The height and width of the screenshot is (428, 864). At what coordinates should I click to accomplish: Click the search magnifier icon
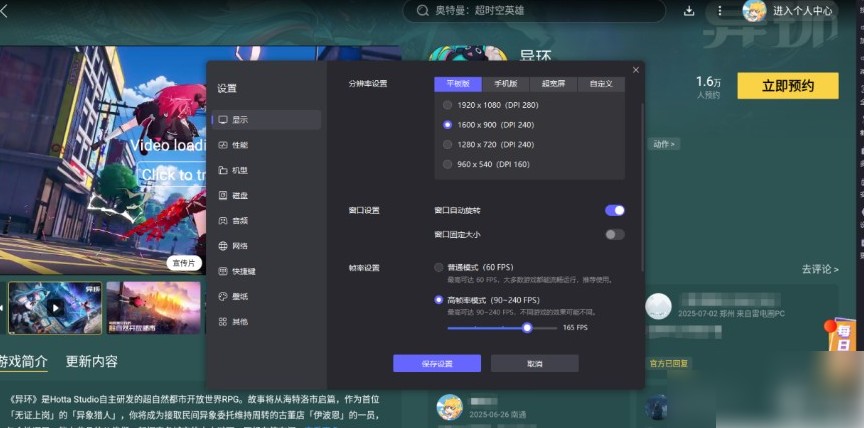(423, 10)
